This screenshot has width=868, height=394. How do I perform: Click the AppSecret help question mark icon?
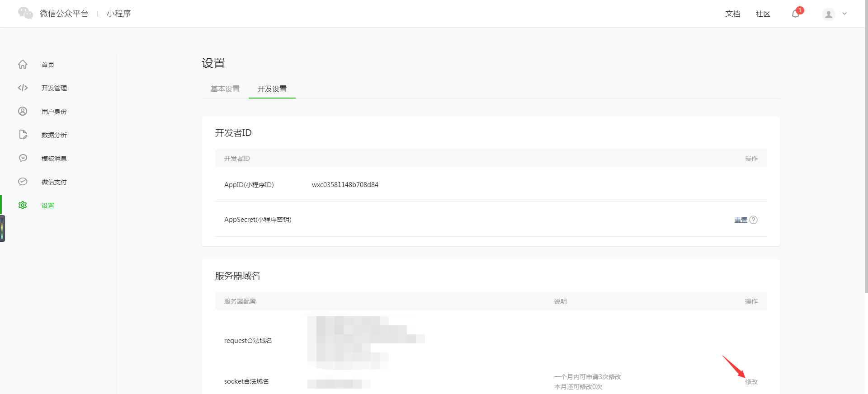(753, 220)
